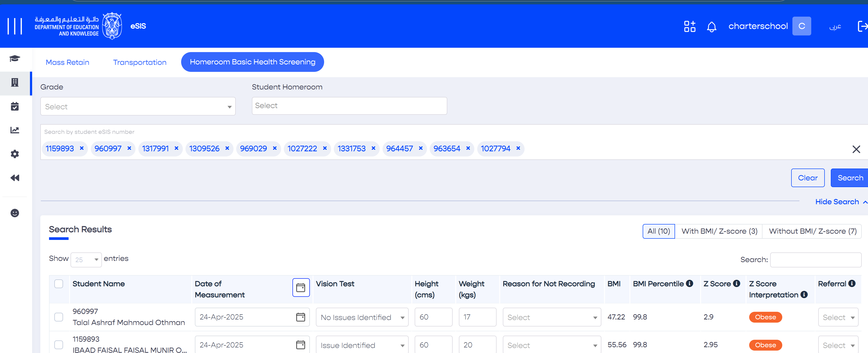This screenshot has width=868, height=353.
Task: Open the Show entries dropdown
Action: (x=86, y=260)
